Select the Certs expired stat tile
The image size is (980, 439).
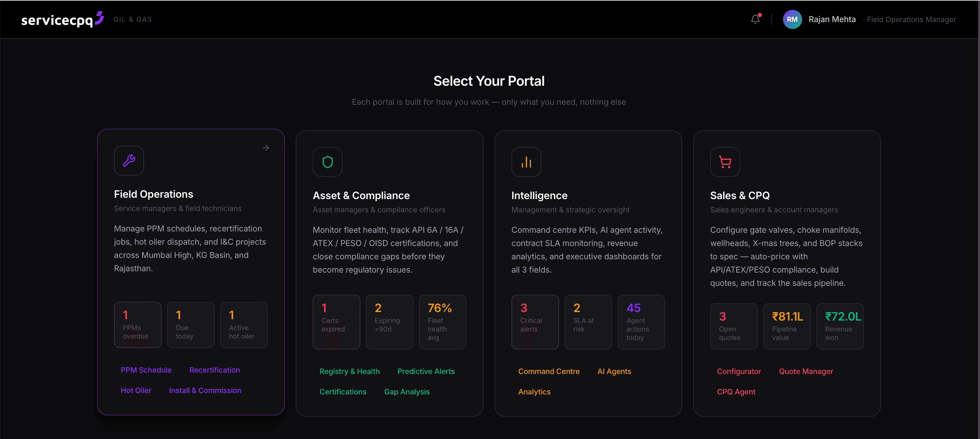[336, 322]
